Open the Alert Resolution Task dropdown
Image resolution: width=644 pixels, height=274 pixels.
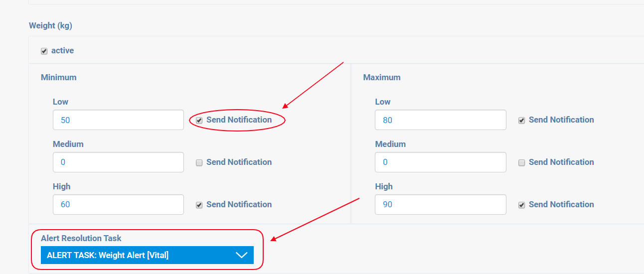coord(140,255)
